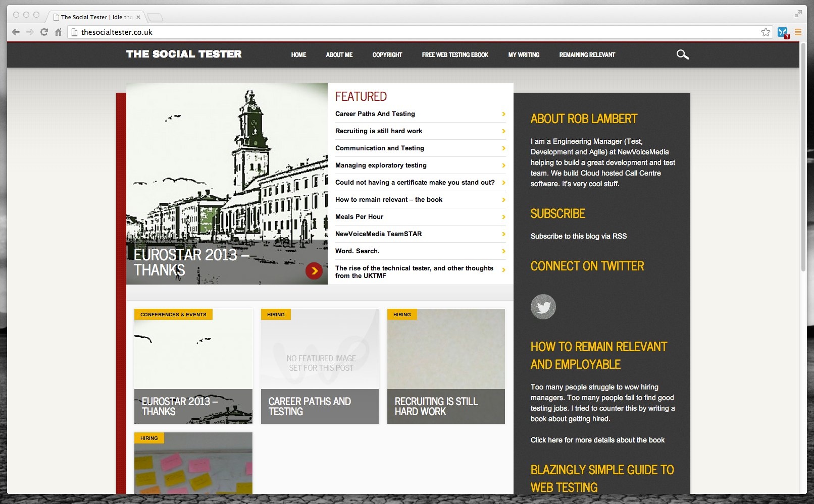
Task: Close the Social Tester browser tab
Action: [x=138, y=17]
